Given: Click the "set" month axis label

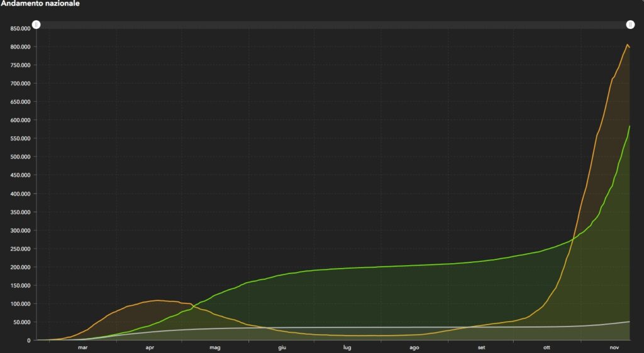Looking at the screenshot, I should (481, 347).
